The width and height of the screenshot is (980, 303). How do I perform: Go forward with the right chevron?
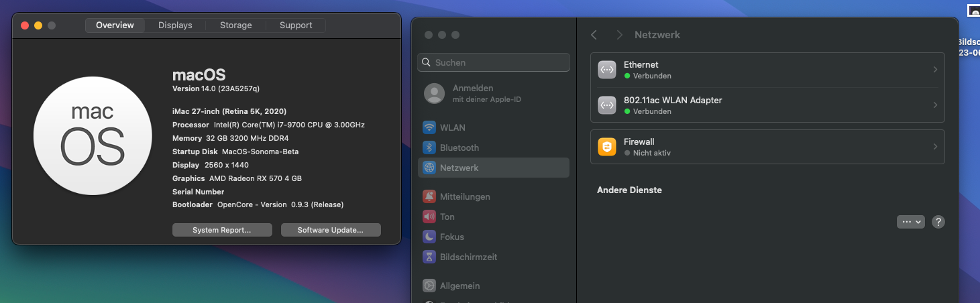(619, 35)
